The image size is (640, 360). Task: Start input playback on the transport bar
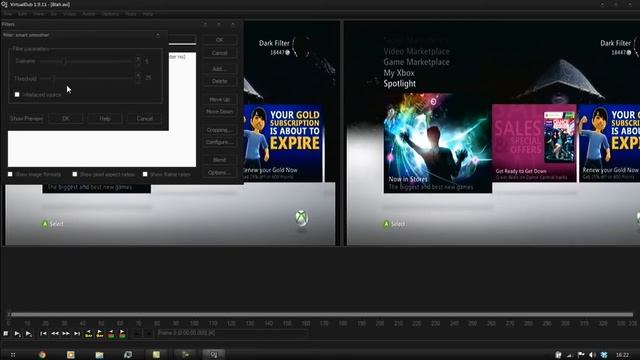17,334
